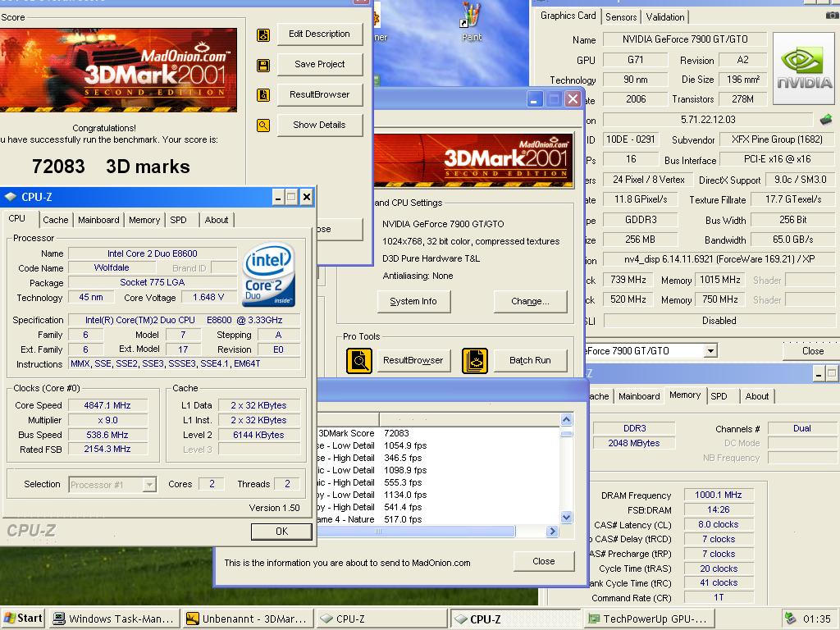Click the Batch Run icon in Pro Tools
The height and width of the screenshot is (630, 840).
pyautogui.click(x=475, y=361)
